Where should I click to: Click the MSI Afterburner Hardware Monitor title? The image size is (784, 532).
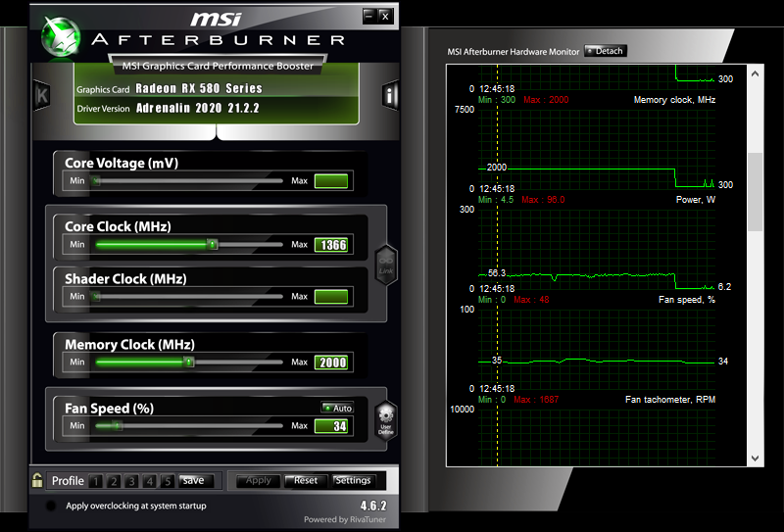[x=513, y=52]
